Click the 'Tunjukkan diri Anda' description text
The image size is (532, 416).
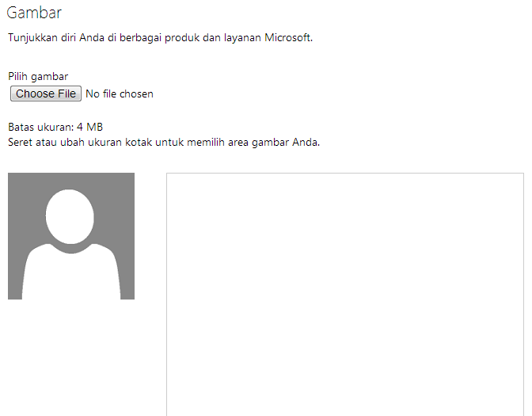[x=160, y=37]
